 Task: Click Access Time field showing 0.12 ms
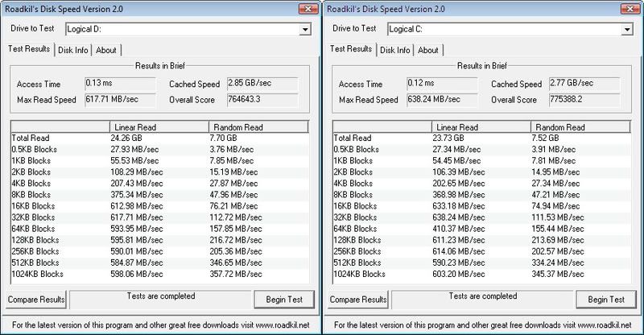click(442, 84)
